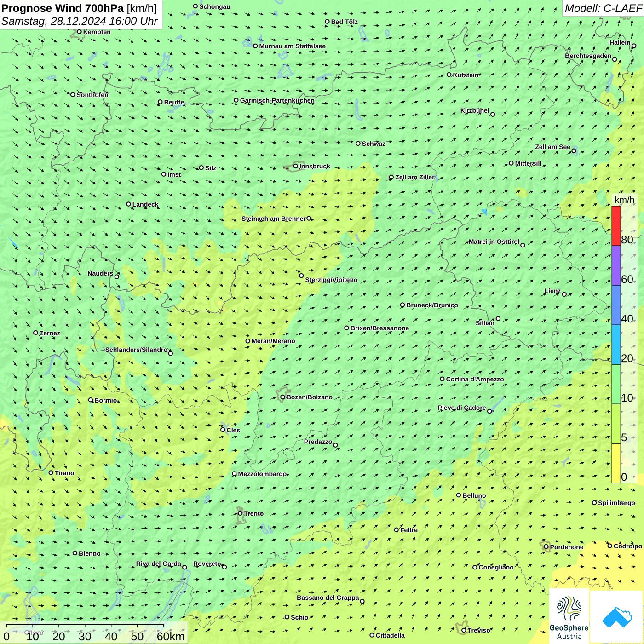Click the Riva del Garda location dot

pyautogui.click(x=184, y=567)
